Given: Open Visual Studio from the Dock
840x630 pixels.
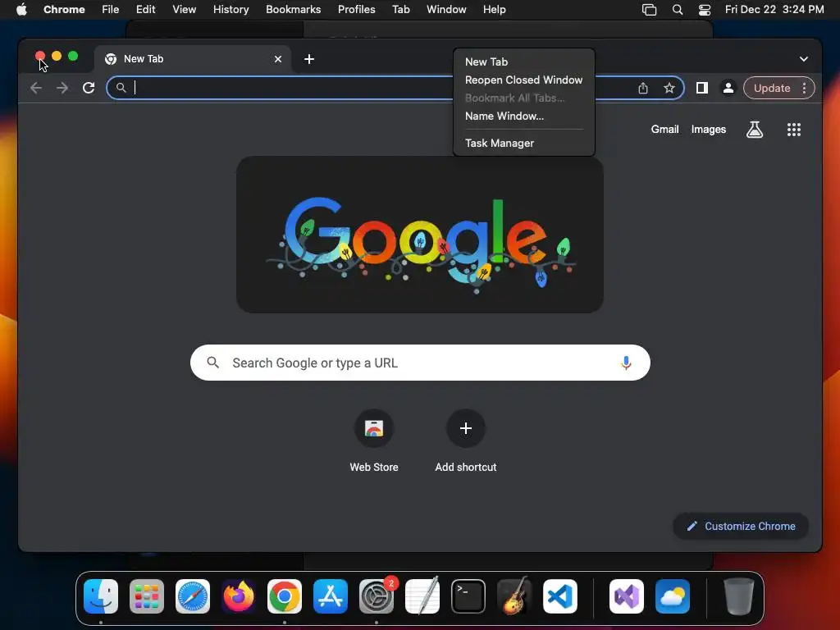Looking at the screenshot, I should (x=627, y=596).
